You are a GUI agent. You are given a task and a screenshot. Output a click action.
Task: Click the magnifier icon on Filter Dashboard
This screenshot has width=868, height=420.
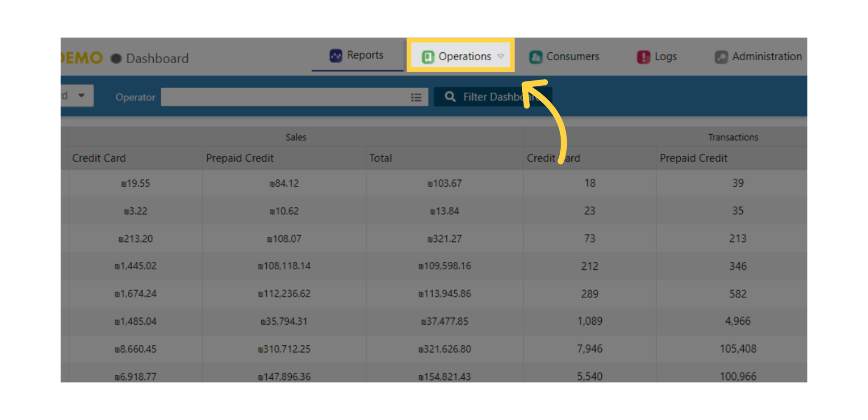[x=450, y=97]
